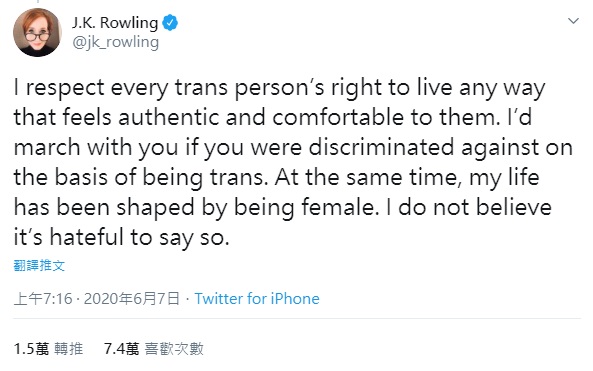Image resolution: width=593 pixels, height=371 pixels.
Task: Click the phrase "march with you" in the tweet
Action: [x=96, y=149]
